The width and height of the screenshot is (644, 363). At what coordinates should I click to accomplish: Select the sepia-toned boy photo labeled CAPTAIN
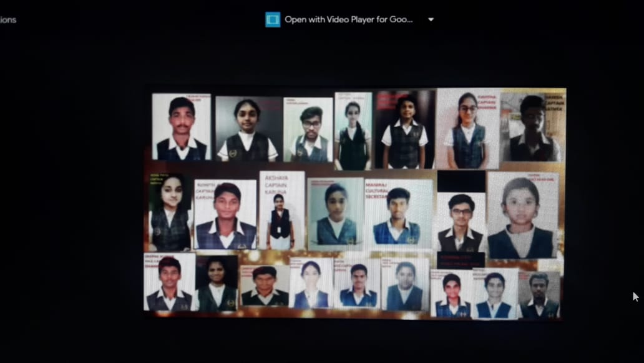[x=532, y=127]
